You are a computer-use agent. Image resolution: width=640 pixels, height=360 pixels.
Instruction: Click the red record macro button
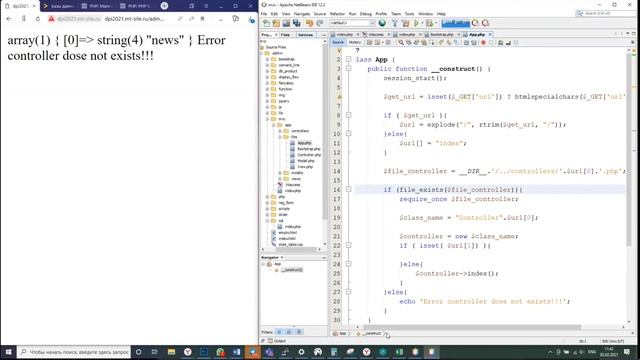pos(483,42)
